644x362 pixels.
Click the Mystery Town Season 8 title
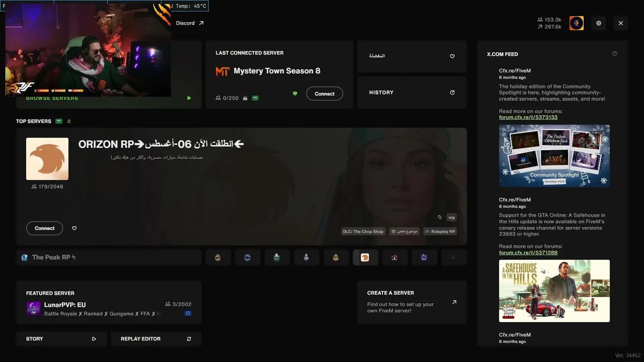tap(277, 71)
